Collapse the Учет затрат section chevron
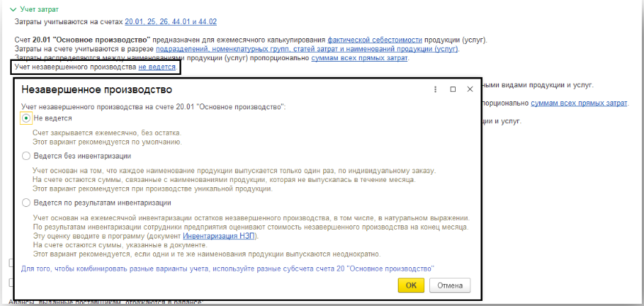The height and width of the screenshot is (306, 644). (x=12, y=9)
